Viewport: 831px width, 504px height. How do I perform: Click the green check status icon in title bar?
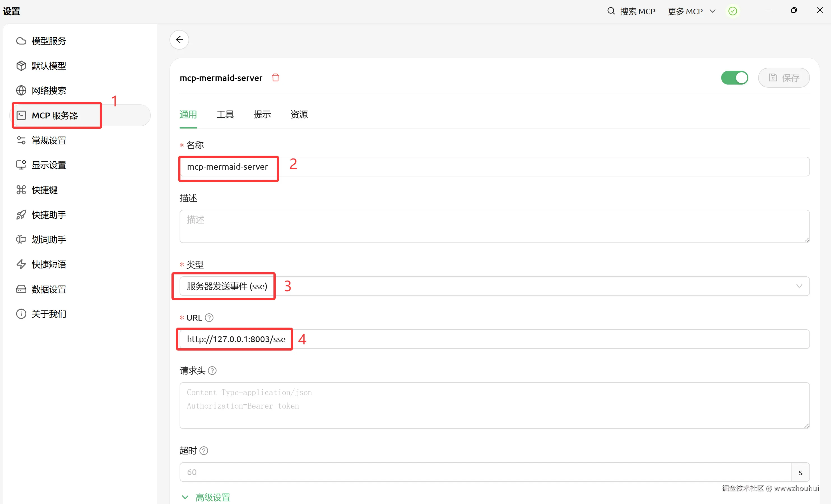(x=733, y=11)
